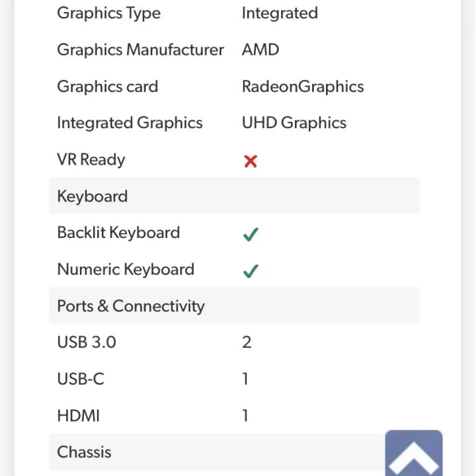Click the green check for Backlit Keyboard
476x476 pixels.
[x=251, y=234]
